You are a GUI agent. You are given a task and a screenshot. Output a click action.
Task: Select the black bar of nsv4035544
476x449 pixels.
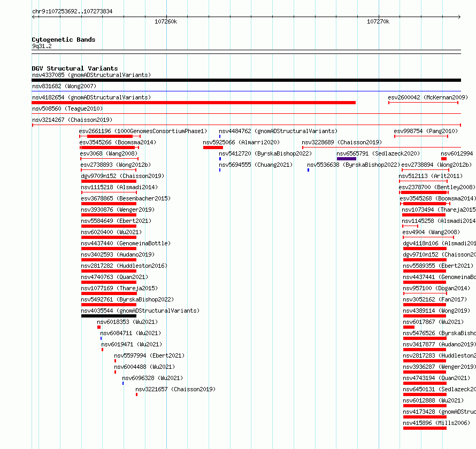click(109, 316)
